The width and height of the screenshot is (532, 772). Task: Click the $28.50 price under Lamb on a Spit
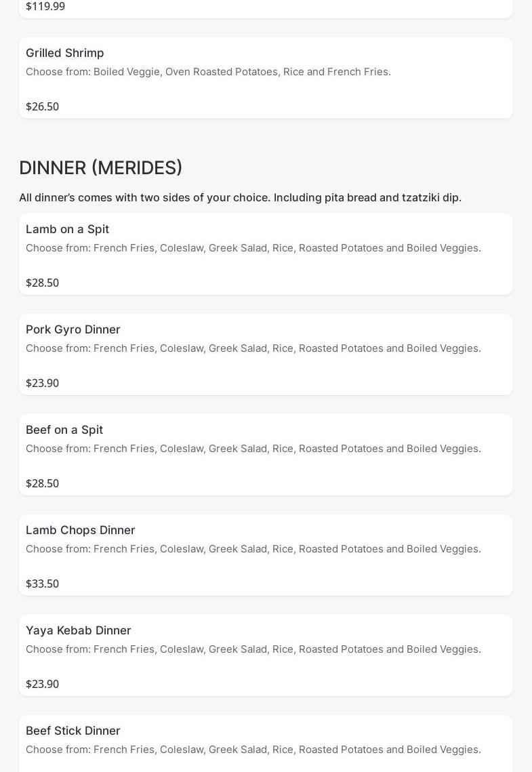[42, 283]
